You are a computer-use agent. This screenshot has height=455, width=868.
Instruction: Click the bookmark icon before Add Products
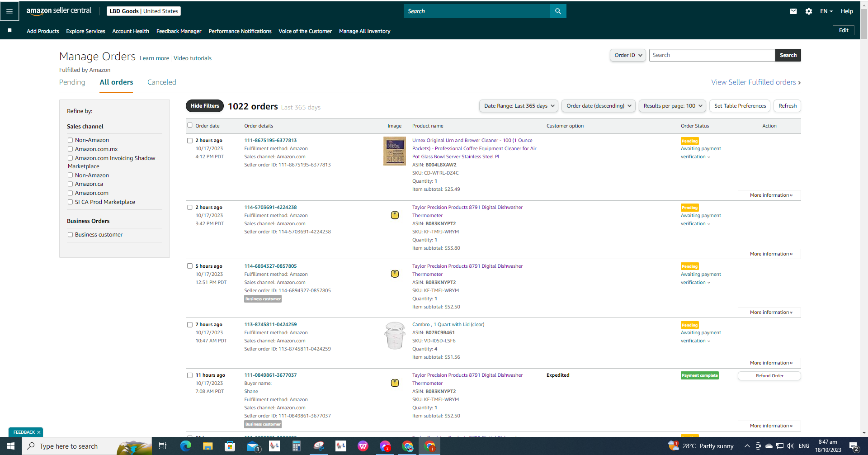tap(10, 30)
